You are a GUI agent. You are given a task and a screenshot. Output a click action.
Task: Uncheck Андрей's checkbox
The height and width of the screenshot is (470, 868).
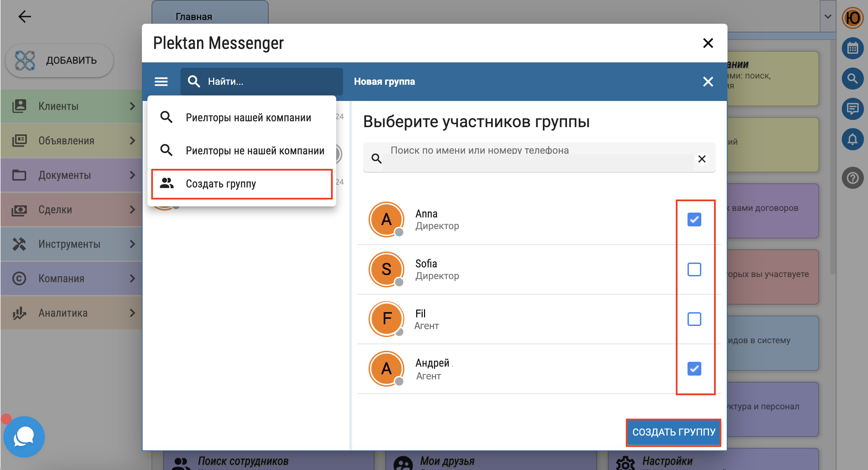pyautogui.click(x=694, y=369)
